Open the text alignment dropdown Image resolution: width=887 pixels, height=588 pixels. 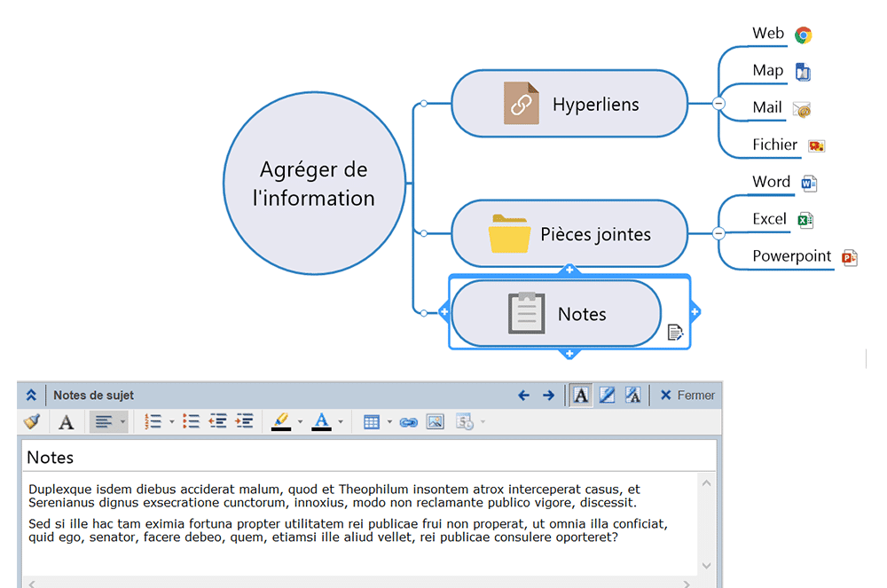click(x=122, y=422)
